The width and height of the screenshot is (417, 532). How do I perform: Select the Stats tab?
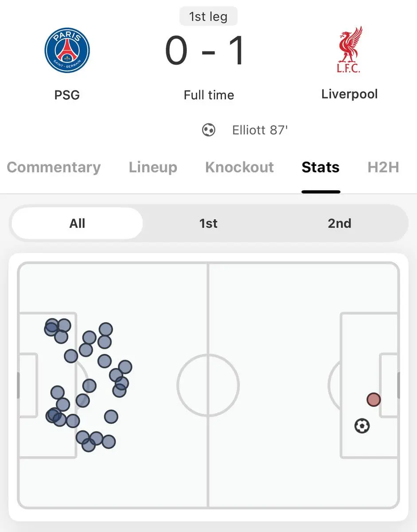320,167
